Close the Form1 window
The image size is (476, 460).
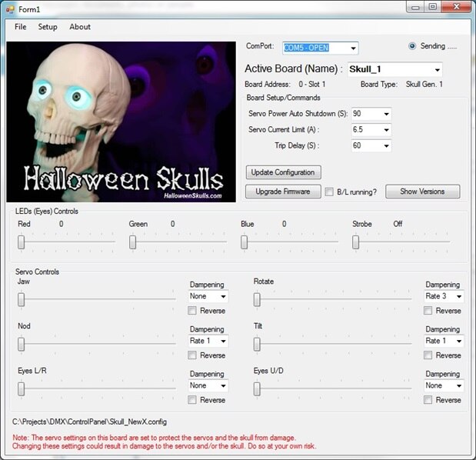pyautogui.click(x=456, y=7)
